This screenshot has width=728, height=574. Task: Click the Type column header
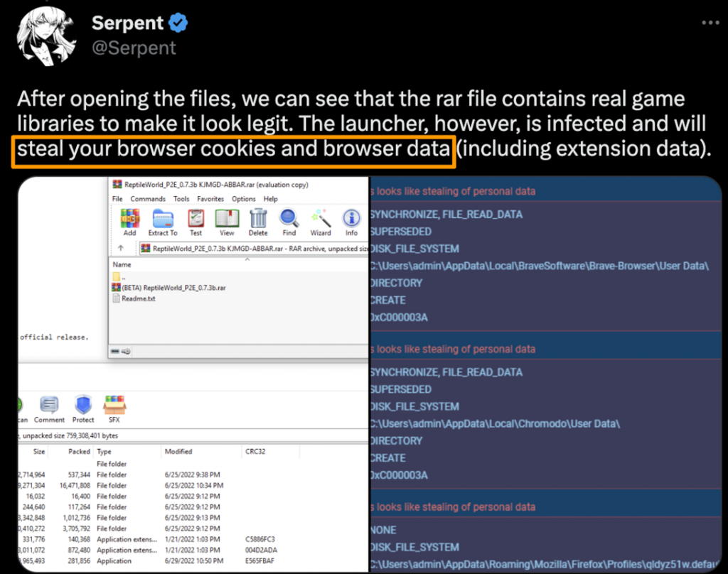point(104,452)
